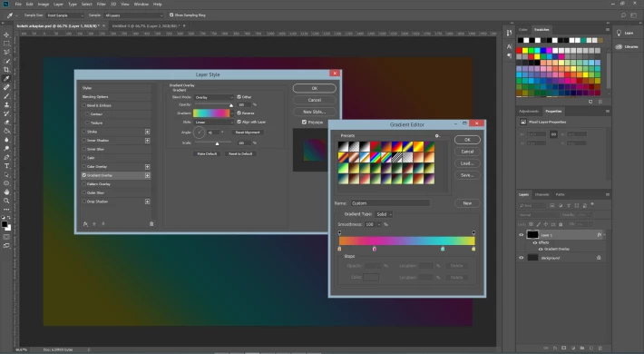This screenshot has height=354, width=644.
Task: Toggle the Reverse checkbox
Action: pyautogui.click(x=239, y=113)
